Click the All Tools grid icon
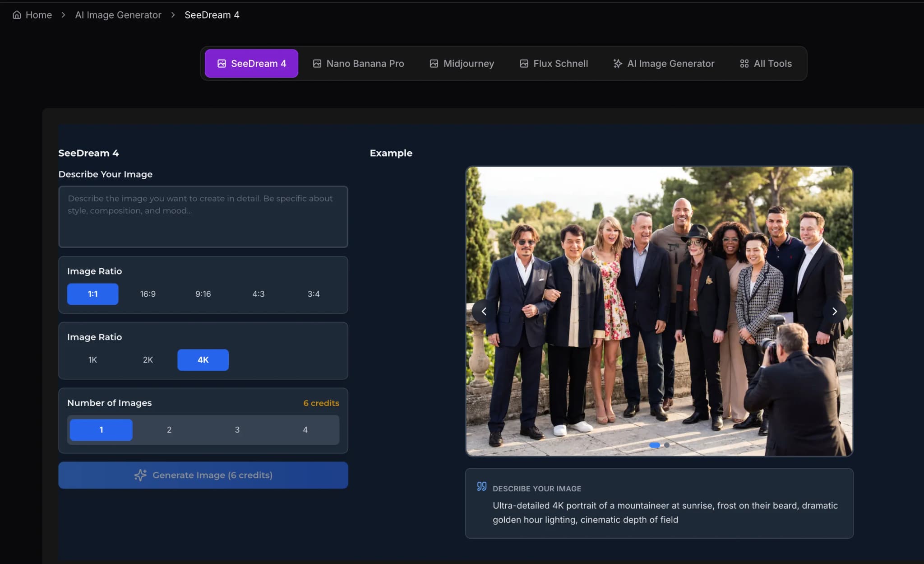Screen dimensions: 924x564 pyautogui.click(x=744, y=64)
